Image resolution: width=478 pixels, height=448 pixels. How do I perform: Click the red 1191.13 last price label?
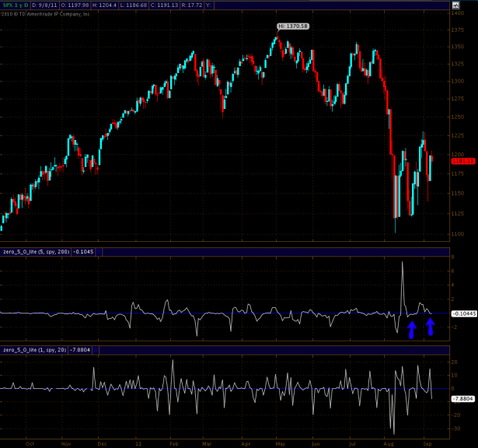[463, 161]
